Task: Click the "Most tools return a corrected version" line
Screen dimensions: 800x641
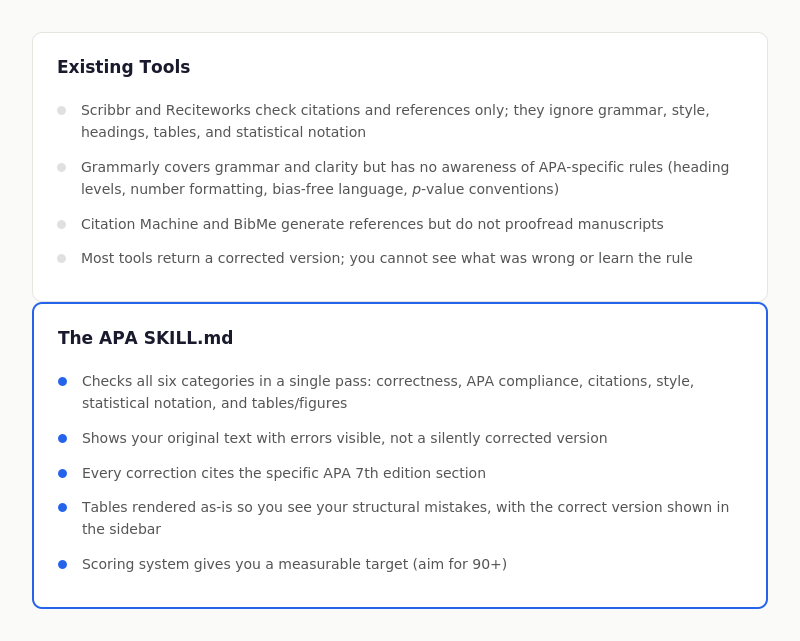Action: pyautogui.click(x=386, y=258)
